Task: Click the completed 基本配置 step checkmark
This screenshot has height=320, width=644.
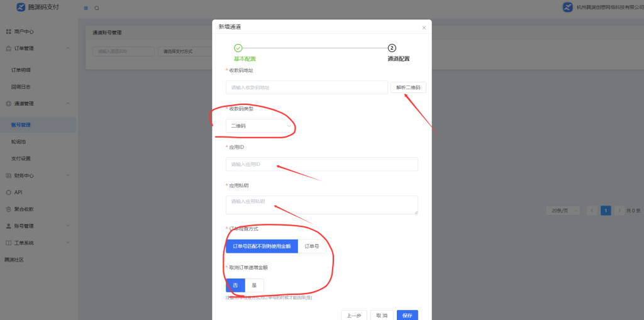Action: coord(238,48)
